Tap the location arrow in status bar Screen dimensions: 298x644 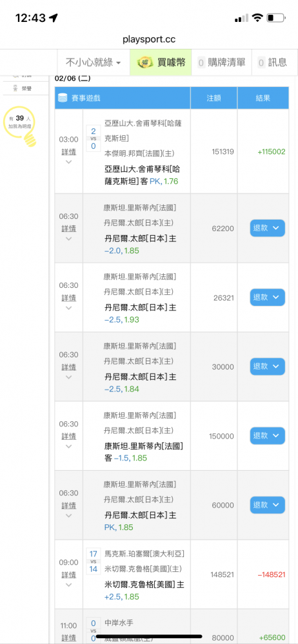coord(53,17)
